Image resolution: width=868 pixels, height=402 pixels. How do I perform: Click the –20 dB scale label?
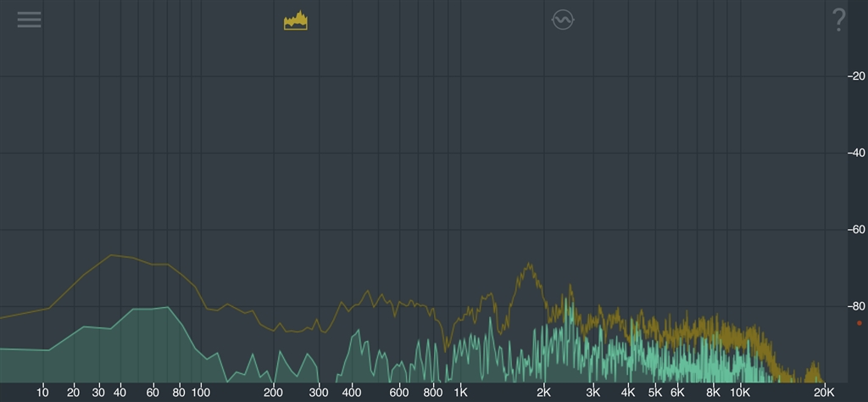(856, 75)
